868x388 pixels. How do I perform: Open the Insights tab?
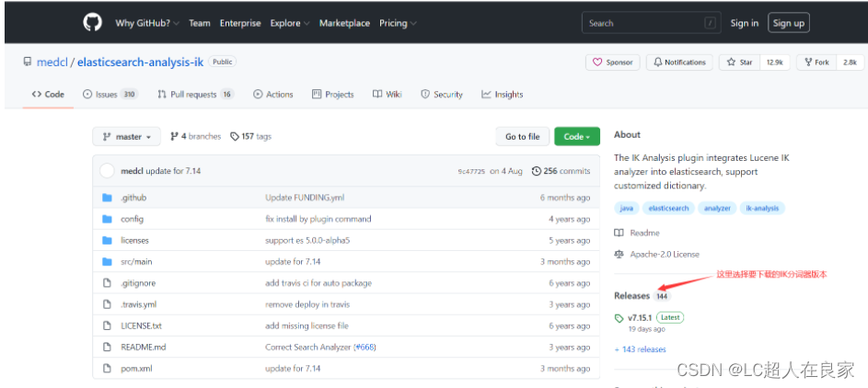click(502, 95)
